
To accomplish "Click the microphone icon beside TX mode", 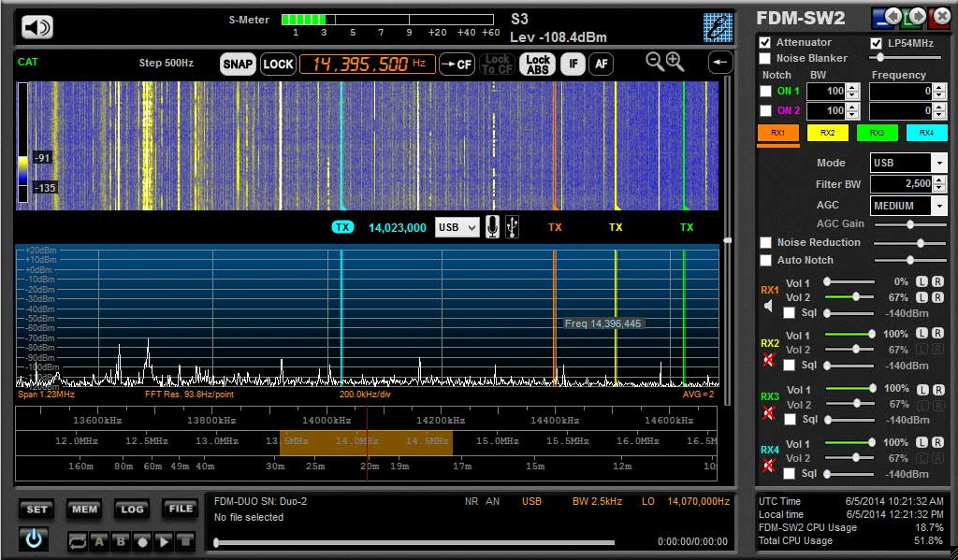I will tap(492, 227).
